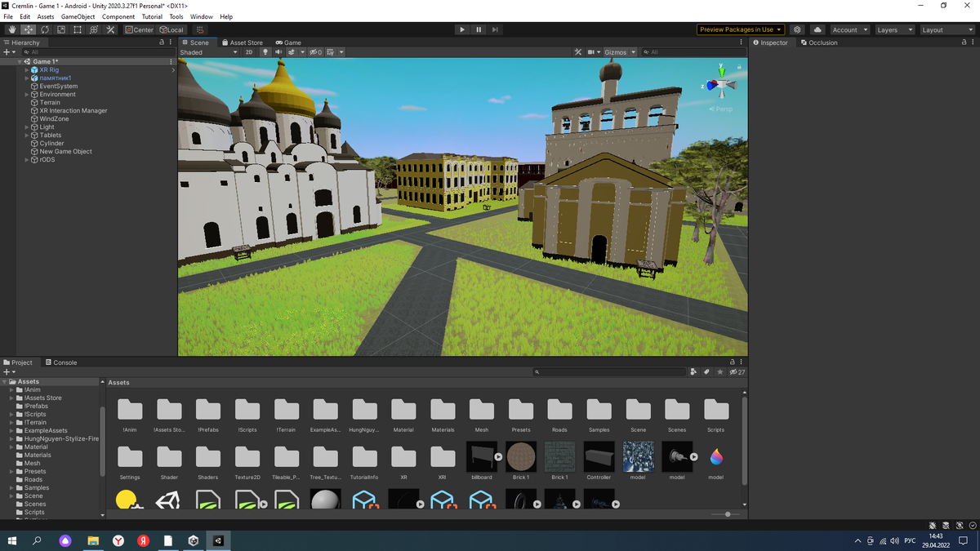Click the scene orientation gizmo
The width and height of the screenshot is (980, 551).
pyautogui.click(x=720, y=83)
